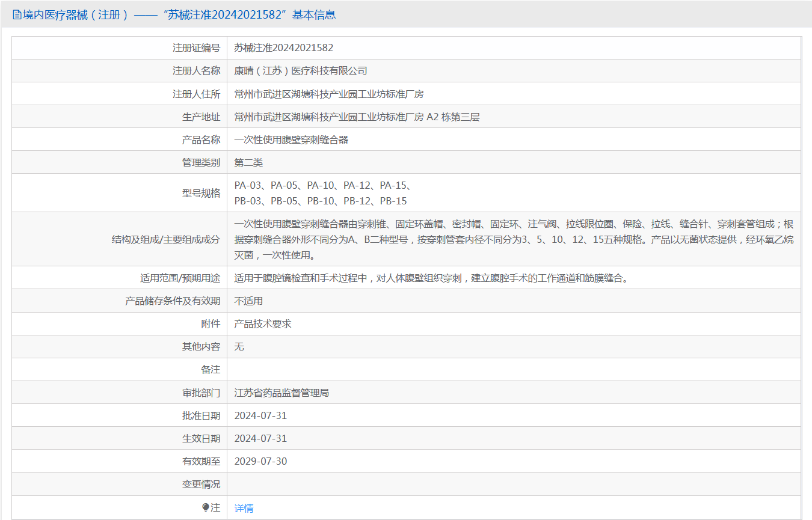Click the 适用范围/预期用途 description text

[x=431, y=278]
